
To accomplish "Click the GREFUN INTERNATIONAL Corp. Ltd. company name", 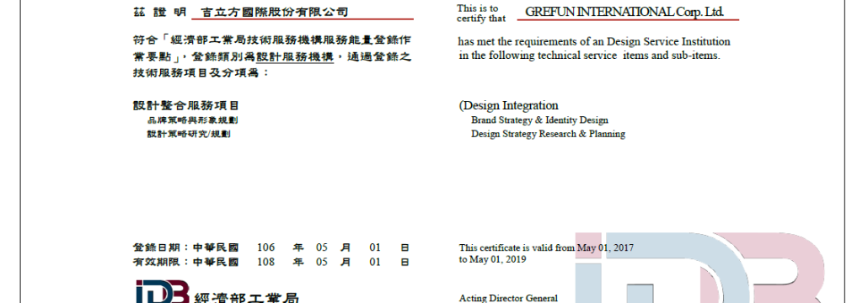I will tap(624, 12).
